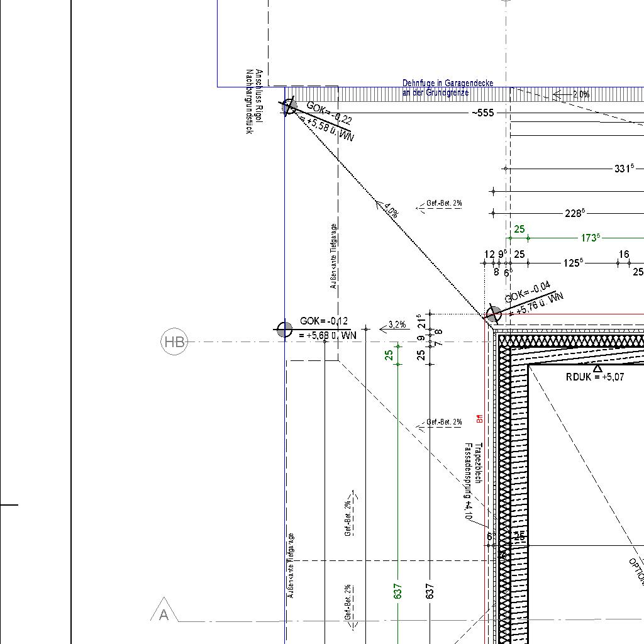Select the green 637 vertical dimension

[x=397, y=591]
